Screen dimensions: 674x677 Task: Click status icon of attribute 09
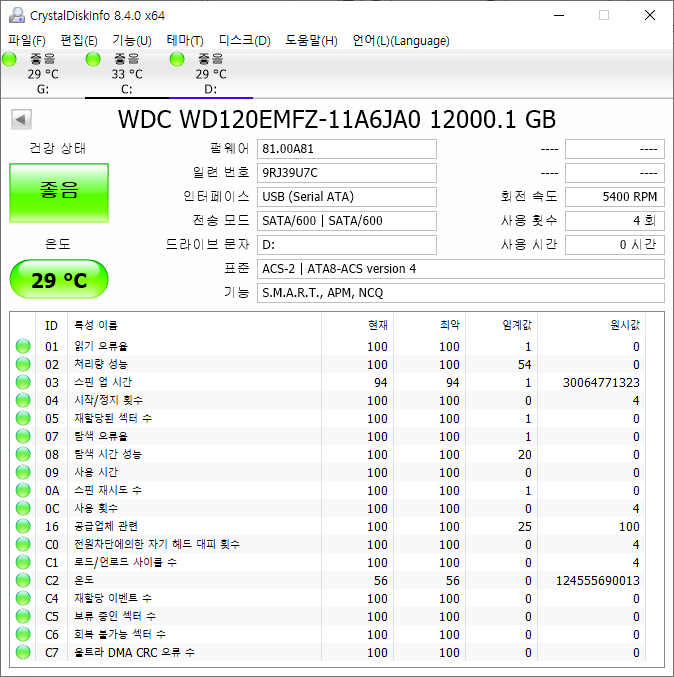[23, 472]
